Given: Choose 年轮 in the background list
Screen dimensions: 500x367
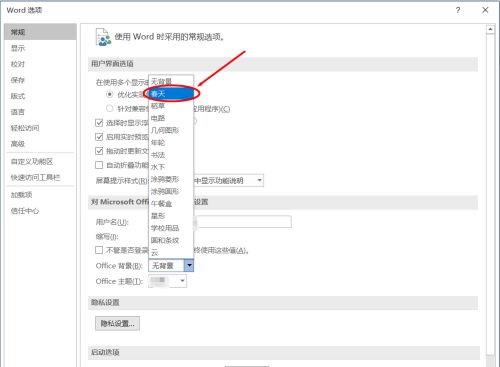Looking at the screenshot, I should (171, 143).
